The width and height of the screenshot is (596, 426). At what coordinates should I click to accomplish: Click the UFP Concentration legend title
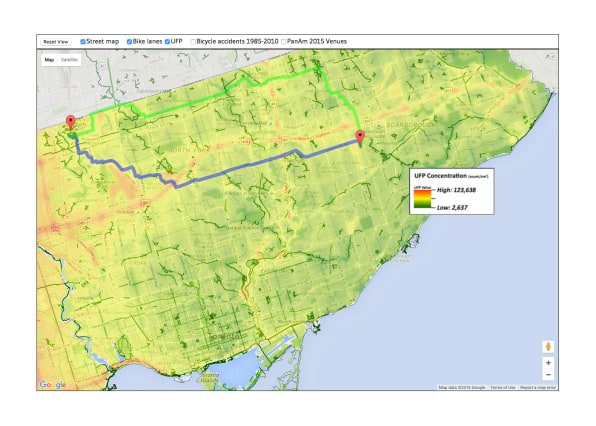440,176
